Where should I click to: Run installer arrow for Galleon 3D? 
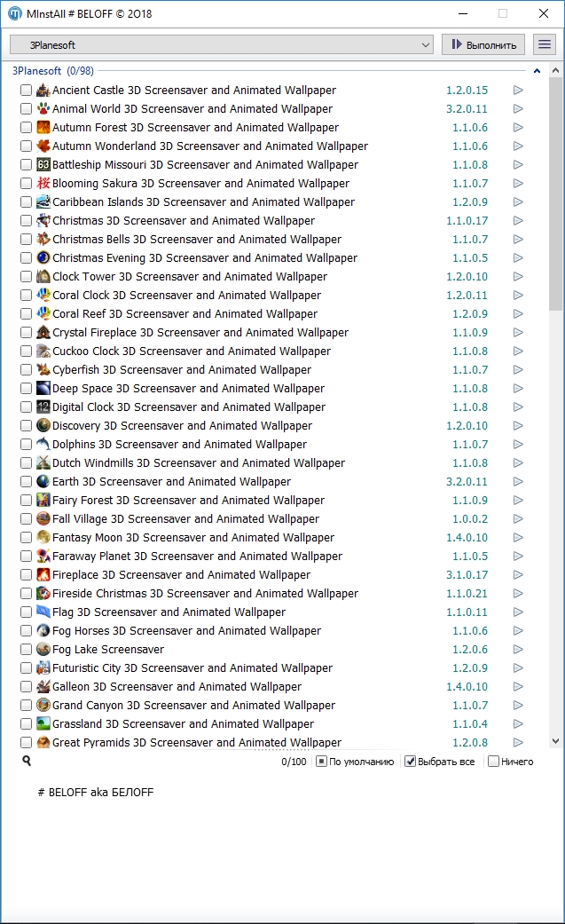coord(519,686)
